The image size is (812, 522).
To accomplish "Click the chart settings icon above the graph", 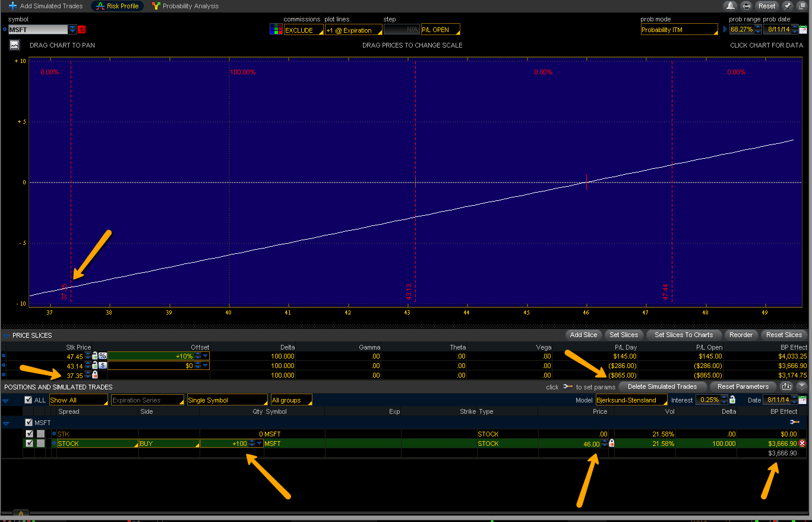I will [x=14, y=45].
